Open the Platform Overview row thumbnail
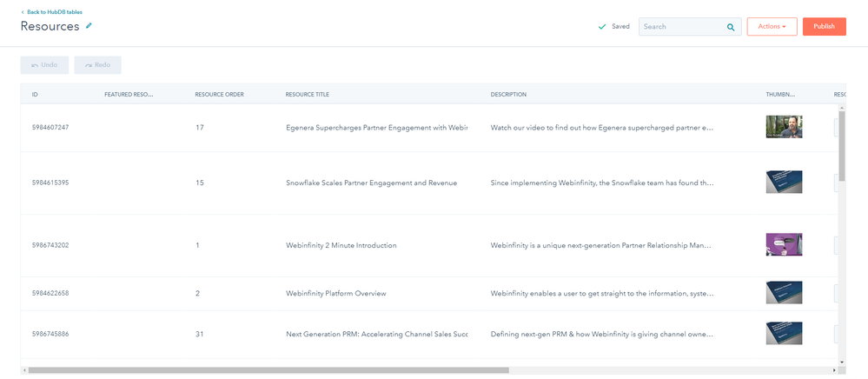Image resolution: width=868 pixels, height=379 pixels. [784, 293]
